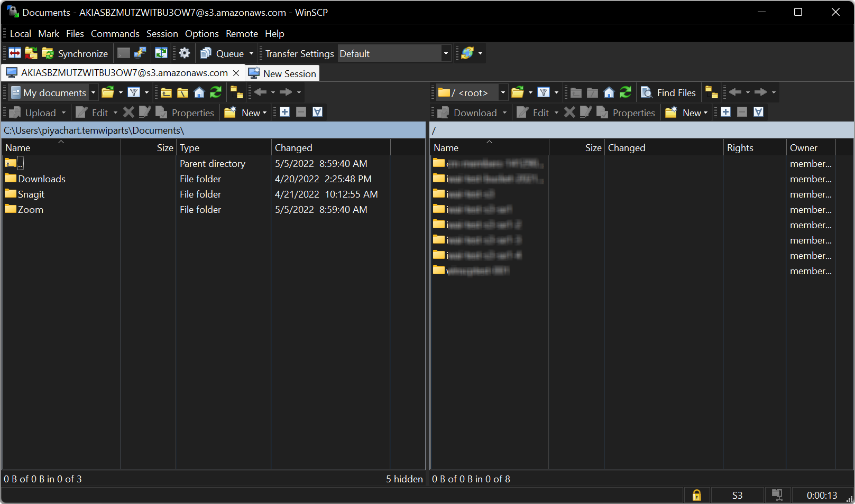Refresh the remote directory listing
Image resolution: width=855 pixels, height=504 pixels.
(x=626, y=92)
